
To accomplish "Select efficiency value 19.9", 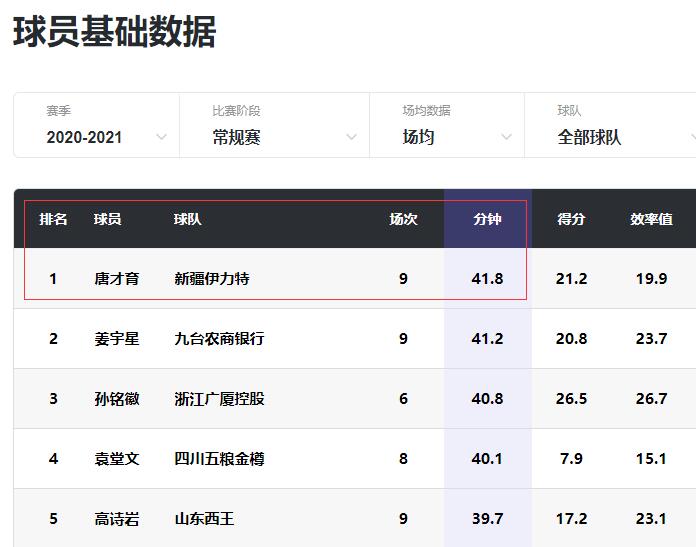I will point(651,279).
